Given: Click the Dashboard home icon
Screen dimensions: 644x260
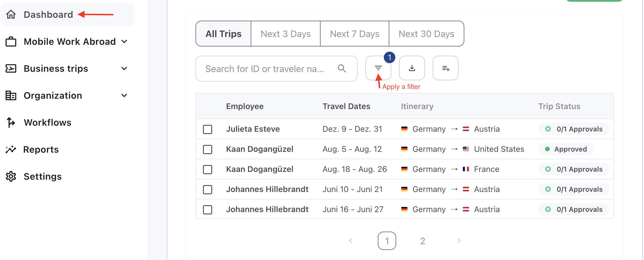Looking at the screenshot, I should [11, 14].
